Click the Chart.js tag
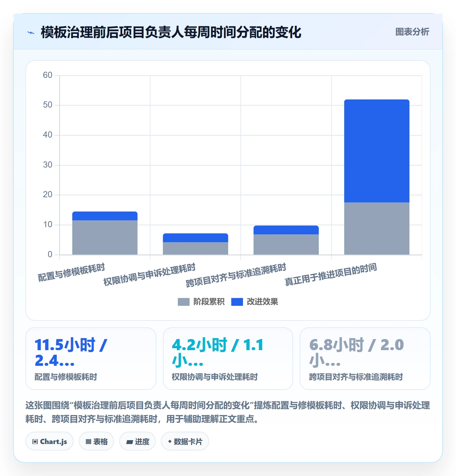 click(50, 441)
